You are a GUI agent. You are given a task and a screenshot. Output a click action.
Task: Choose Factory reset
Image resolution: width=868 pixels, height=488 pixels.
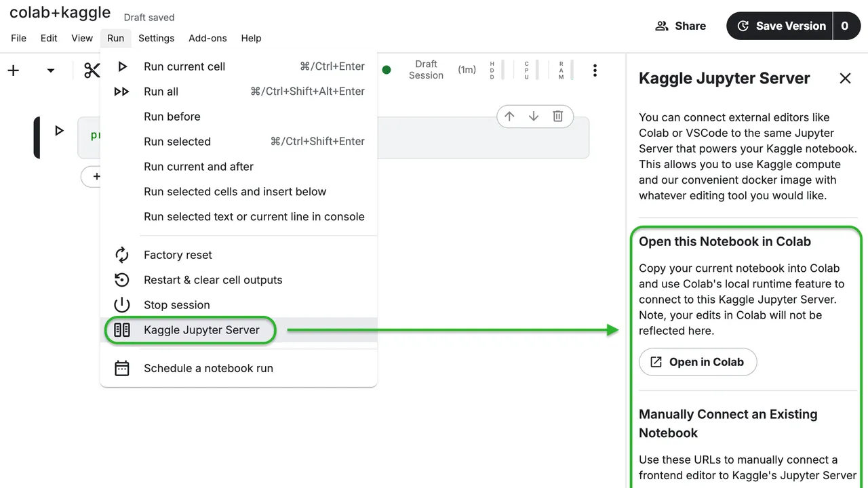coord(239,255)
